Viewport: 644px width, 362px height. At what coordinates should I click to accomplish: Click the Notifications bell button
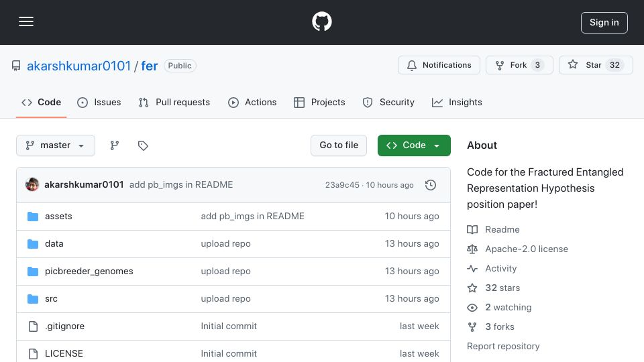439,65
